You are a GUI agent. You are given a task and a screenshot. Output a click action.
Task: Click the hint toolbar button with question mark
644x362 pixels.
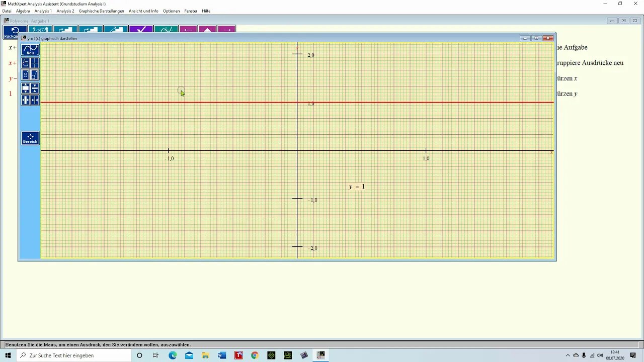point(40,30)
